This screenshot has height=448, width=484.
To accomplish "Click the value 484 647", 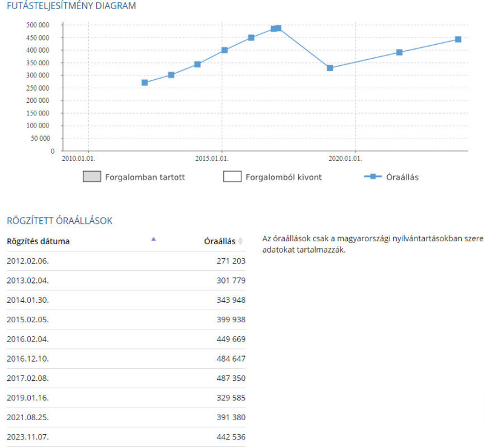I will pos(231,359).
